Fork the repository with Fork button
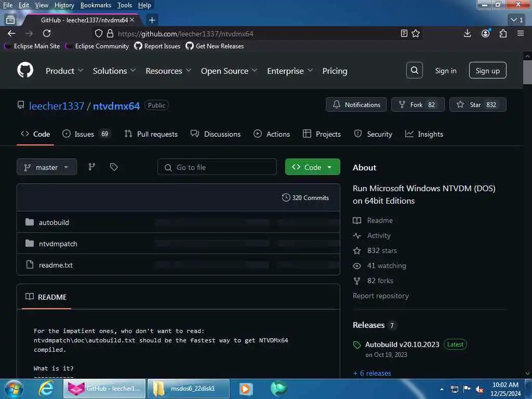This screenshot has height=399, width=532. [x=418, y=105]
